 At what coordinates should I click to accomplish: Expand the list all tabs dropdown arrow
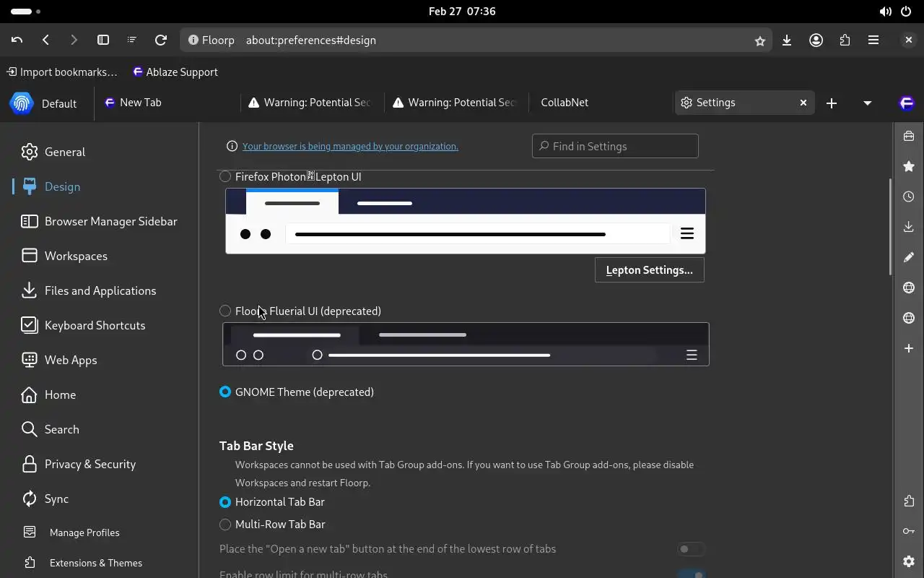pyautogui.click(x=868, y=103)
